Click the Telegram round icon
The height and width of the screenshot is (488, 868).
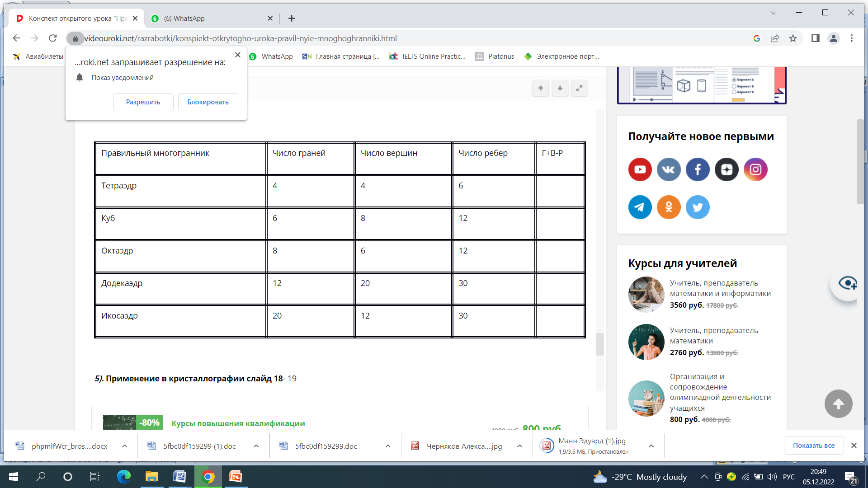pos(640,207)
